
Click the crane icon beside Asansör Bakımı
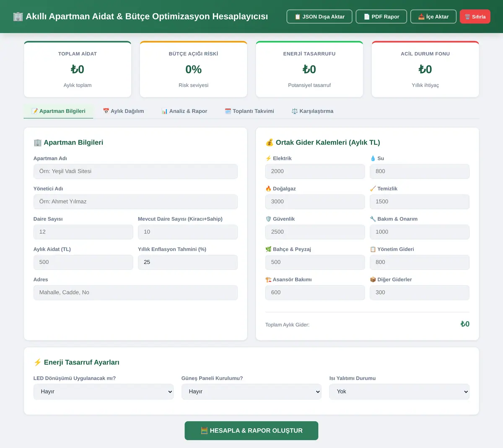[268, 279]
